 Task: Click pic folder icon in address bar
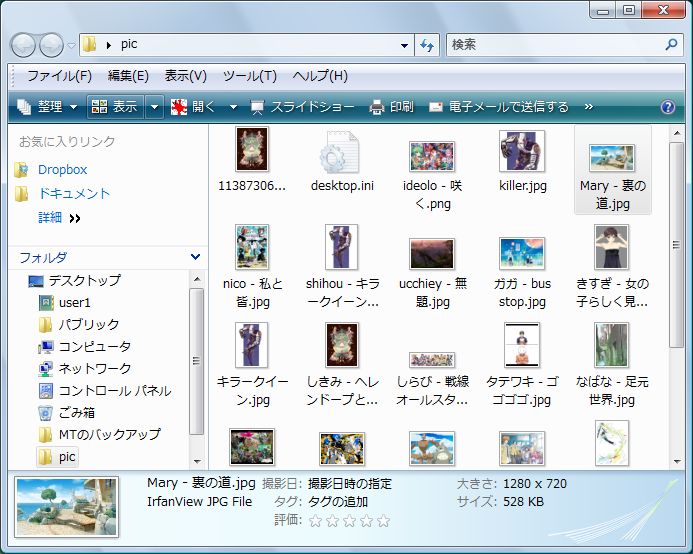click(x=89, y=44)
